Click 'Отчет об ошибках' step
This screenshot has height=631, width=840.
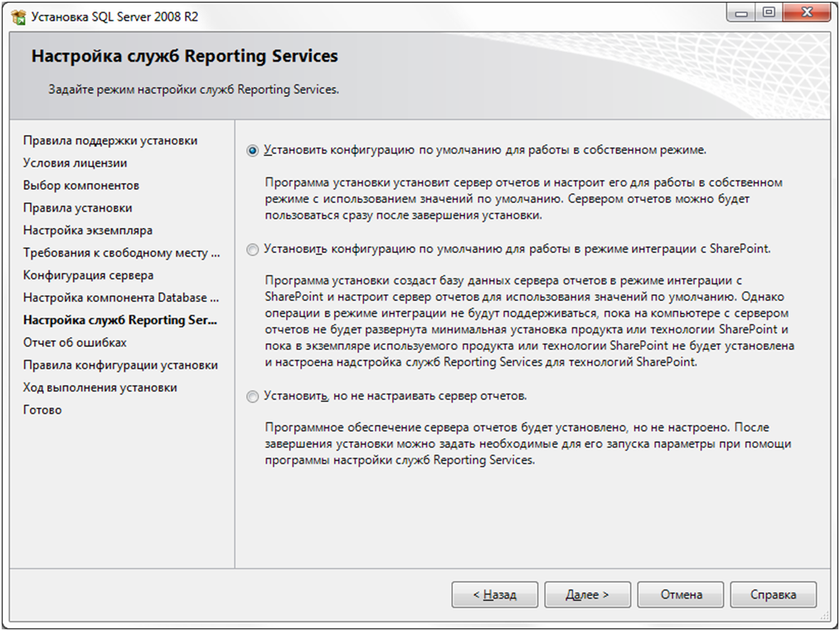[x=75, y=342]
